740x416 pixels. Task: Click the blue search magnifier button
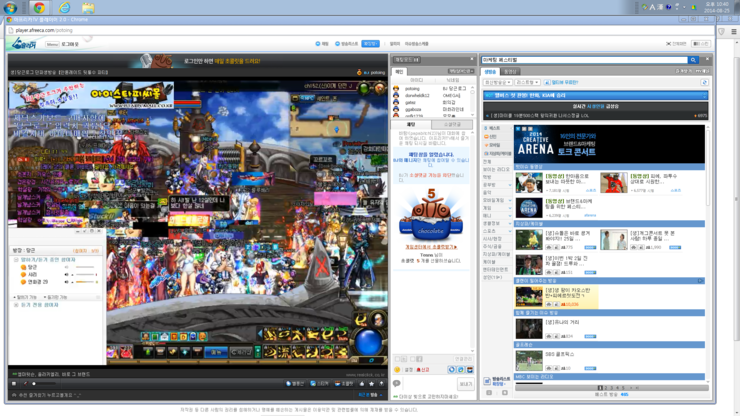[x=693, y=60]
